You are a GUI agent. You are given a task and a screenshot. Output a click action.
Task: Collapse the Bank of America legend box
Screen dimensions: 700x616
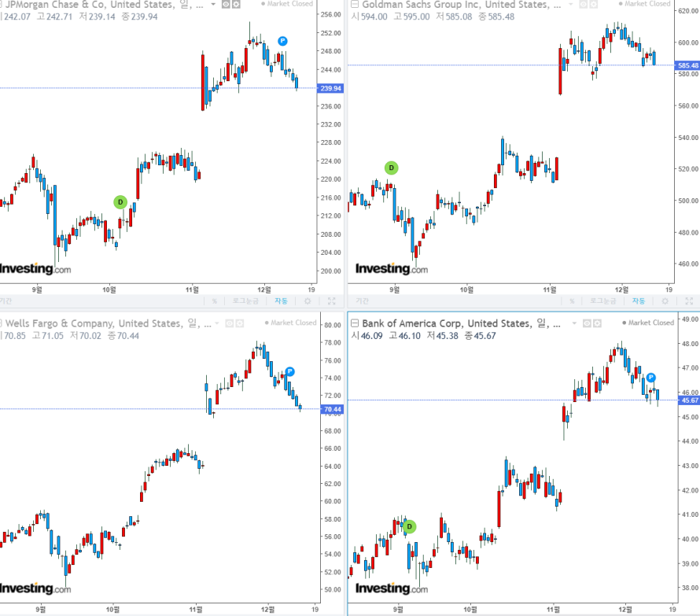354,323
